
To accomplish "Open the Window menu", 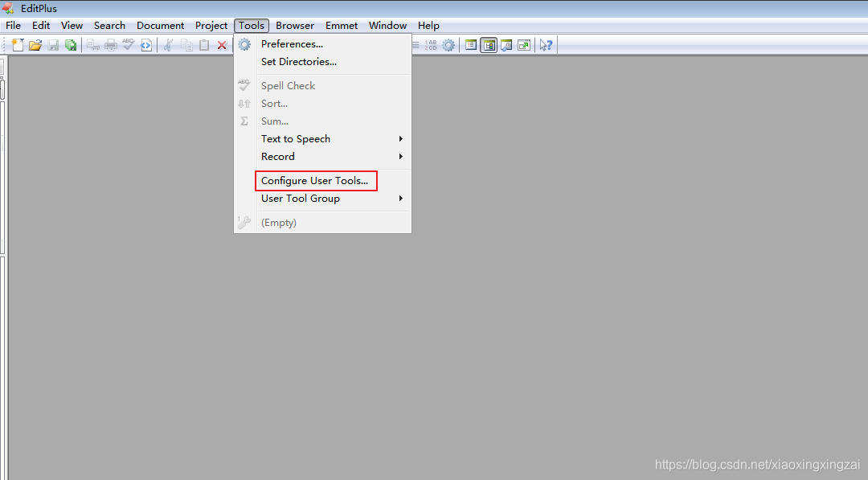I will click(388, 26).
